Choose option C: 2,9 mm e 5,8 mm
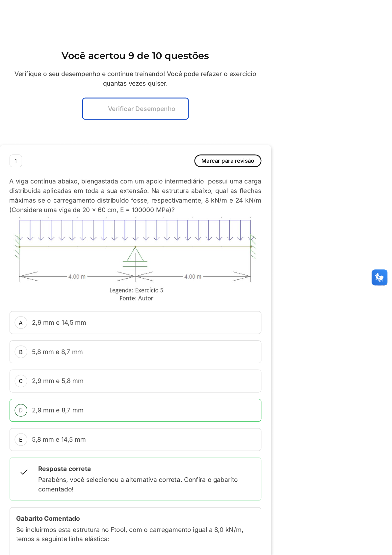 pos(135,381)
